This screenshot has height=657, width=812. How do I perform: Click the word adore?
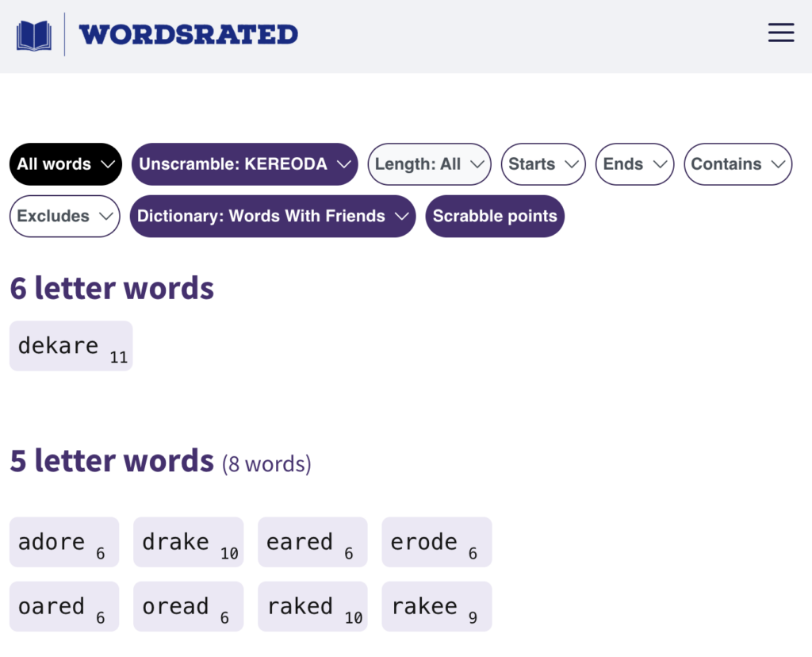pyautogui.click(x=63, y=543)
